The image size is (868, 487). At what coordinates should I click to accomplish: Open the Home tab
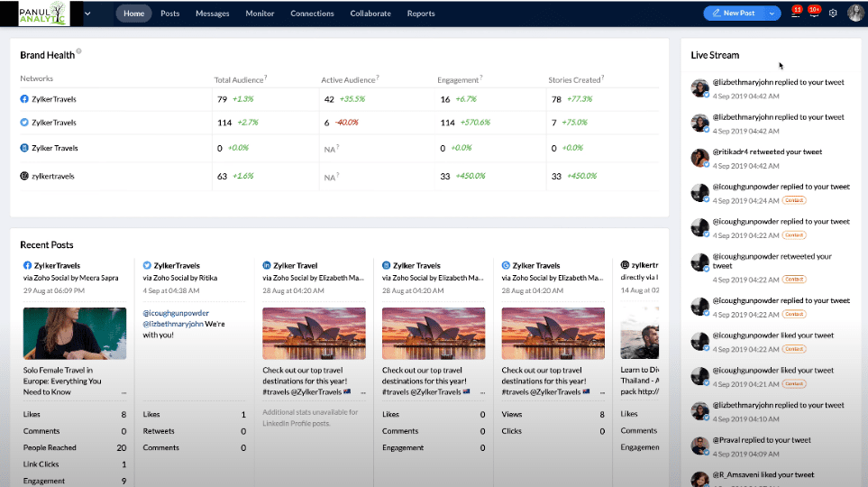pos(133,14)
